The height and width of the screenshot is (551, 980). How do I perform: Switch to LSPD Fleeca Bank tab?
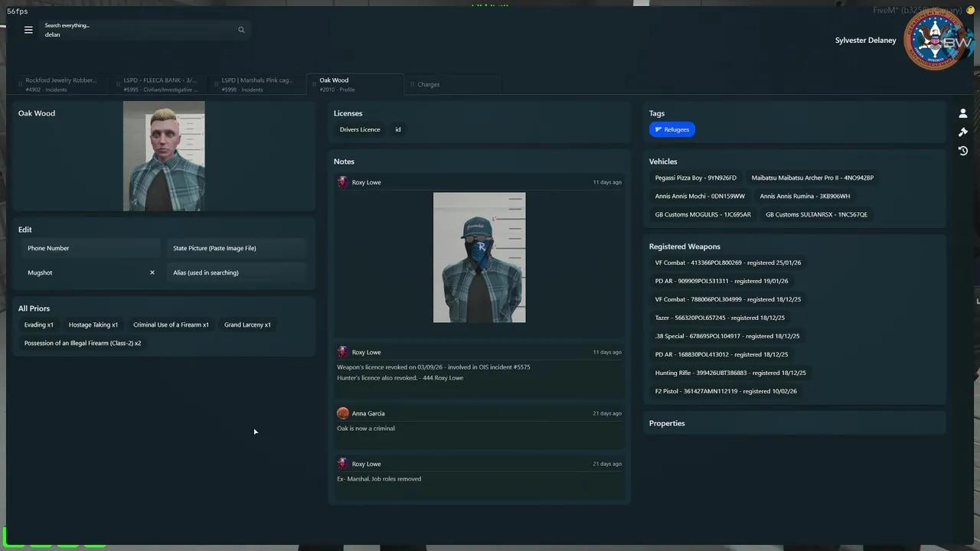click(160, 84)
